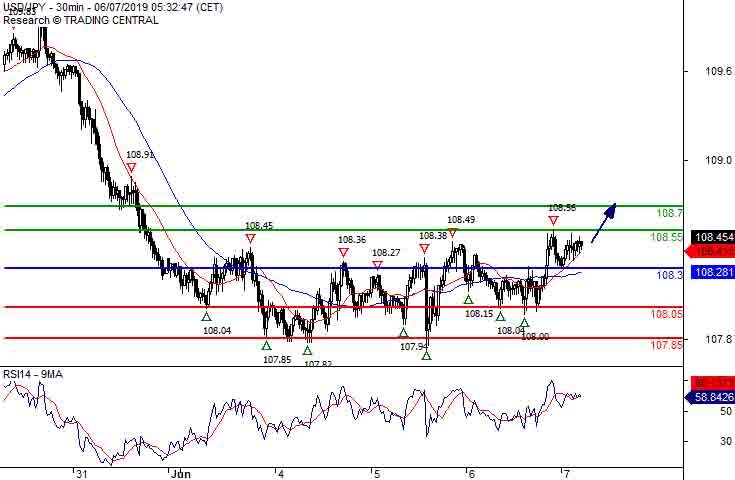Click the 6 date label on time axis
Screen dimensions: 735x480
[x=472, y=474]
